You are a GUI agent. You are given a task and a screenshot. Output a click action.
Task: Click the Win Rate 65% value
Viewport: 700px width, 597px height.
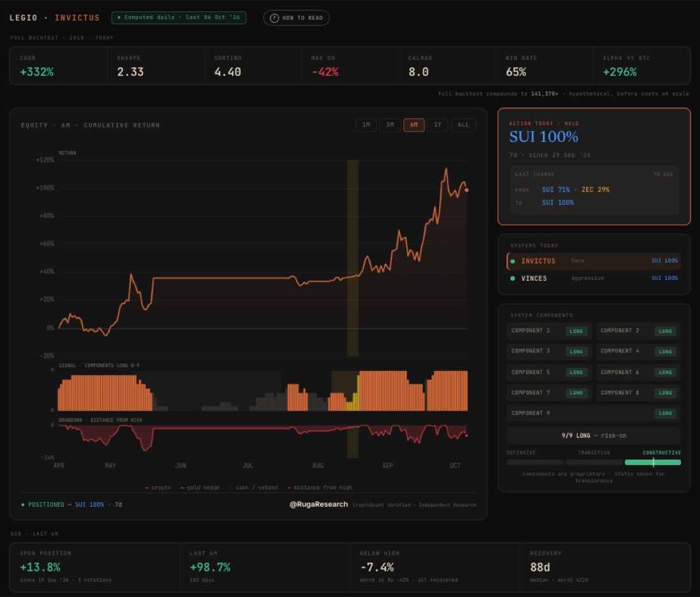point(516,72)
